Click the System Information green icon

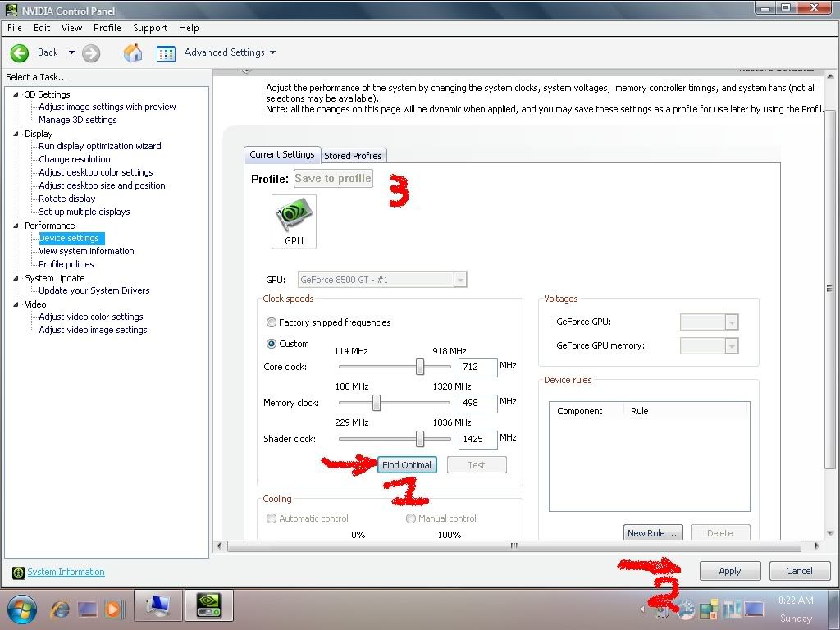coord(19,573)
